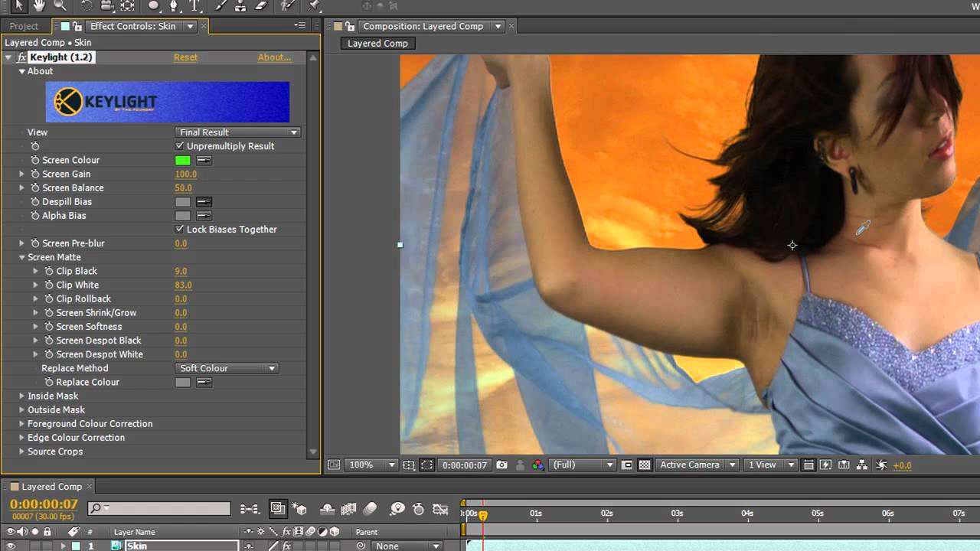Toggle hide shy layers switch

point(327,508)
